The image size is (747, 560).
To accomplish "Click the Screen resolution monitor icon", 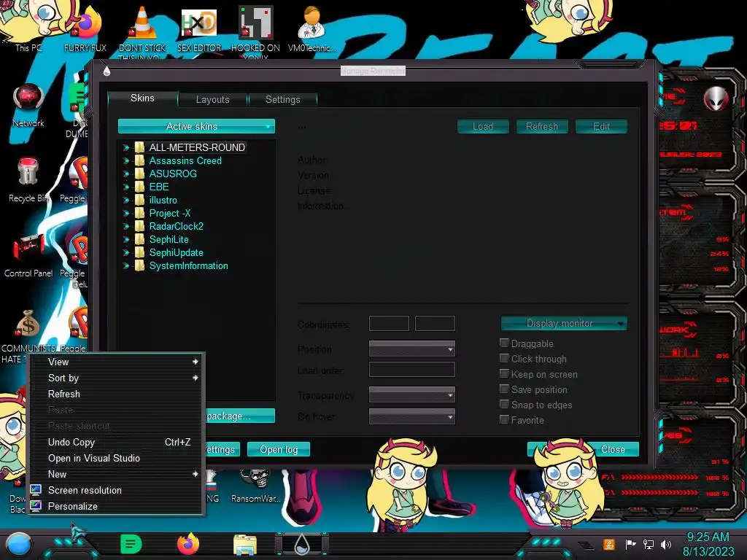I will tap(35, 490).
